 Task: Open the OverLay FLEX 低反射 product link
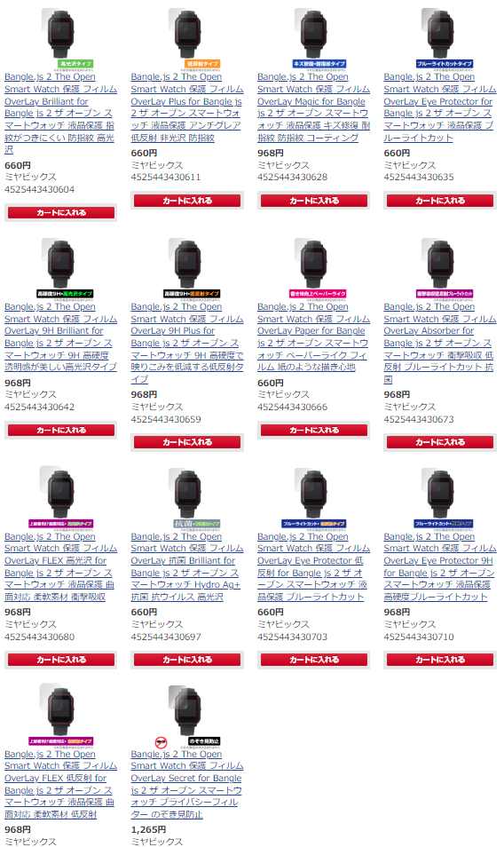[60, 784]
